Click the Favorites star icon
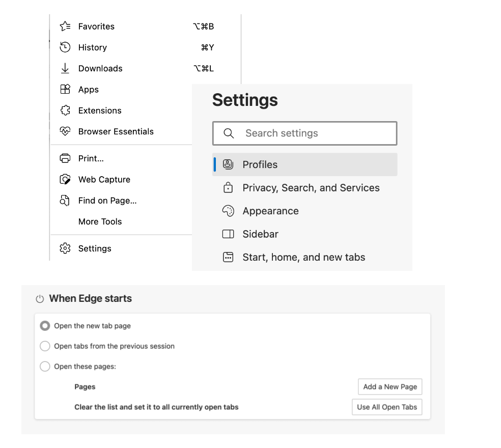This screenshot has height=448, width=501. tap(65, 26)
